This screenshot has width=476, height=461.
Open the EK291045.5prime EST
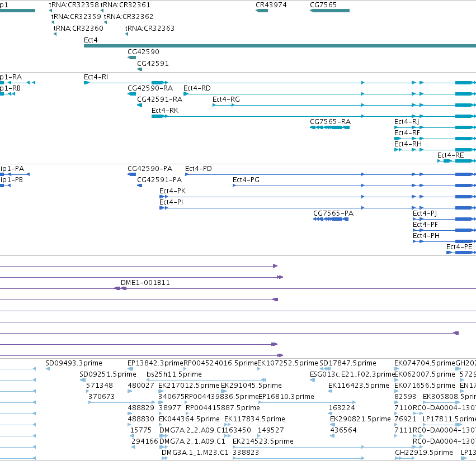click(x=223, y=391)
